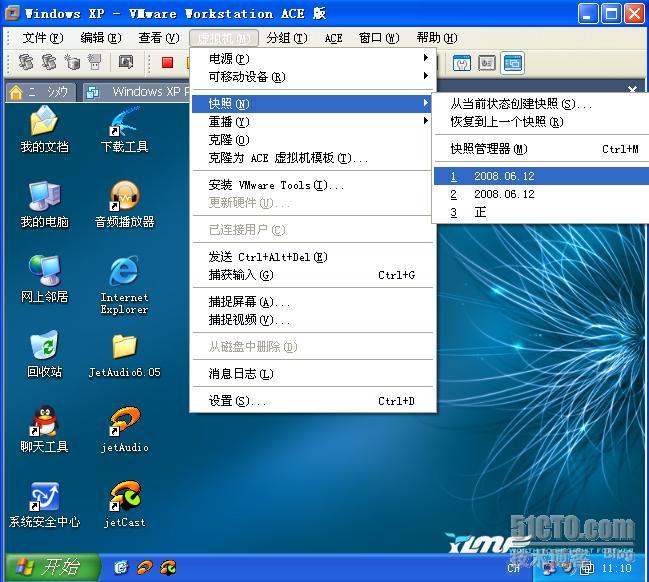Viewport: 649px width, 582px height.
Task: Open the 虚拟机(M) menu
Action: pyautogui.click(x=224, y=38)
